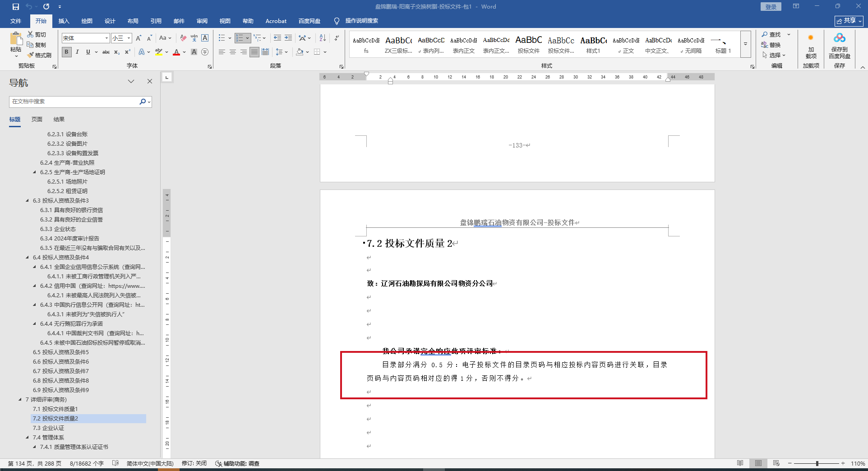Click the superscript x² icon
The height and width of the screenshot is (471, 868).
click(x=128, y=52)
